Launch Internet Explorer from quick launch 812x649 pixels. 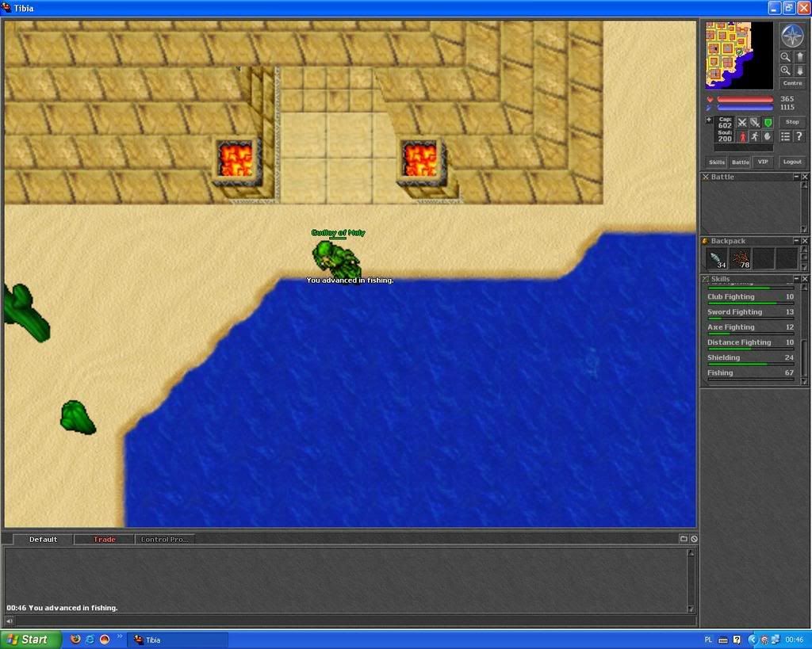(x=90, y=639)
